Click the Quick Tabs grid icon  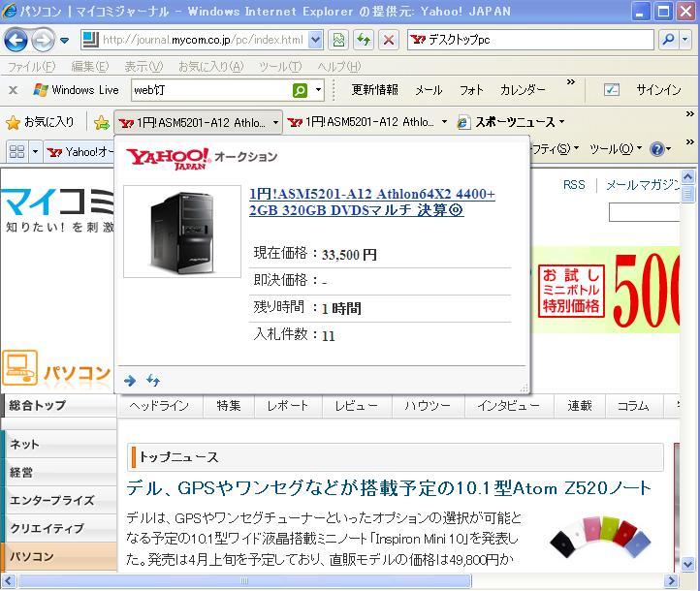click(16, 152)
